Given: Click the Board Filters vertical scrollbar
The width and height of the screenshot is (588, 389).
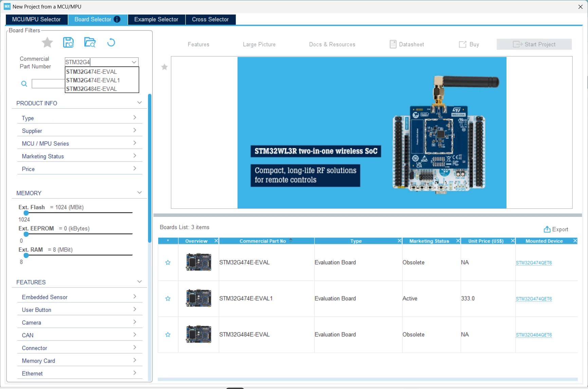Looking at the screenshot, I should [149, 168].
